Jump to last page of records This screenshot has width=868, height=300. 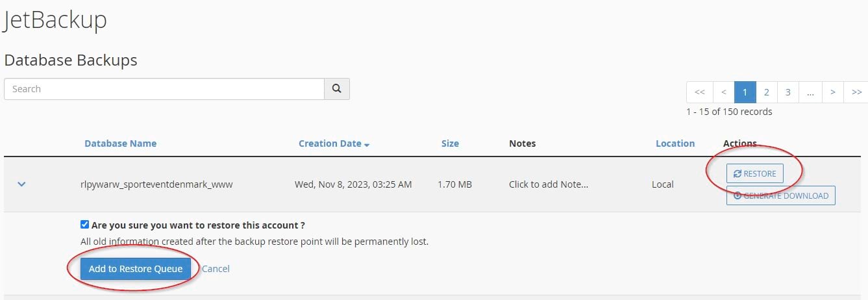pos(856,92)
